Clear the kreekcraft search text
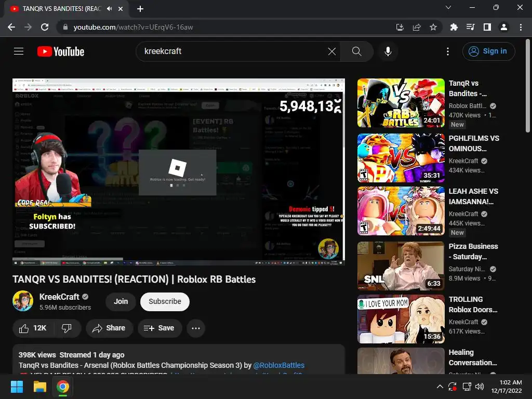This screenshot has width=532, height=399. [x=332, y=51]
